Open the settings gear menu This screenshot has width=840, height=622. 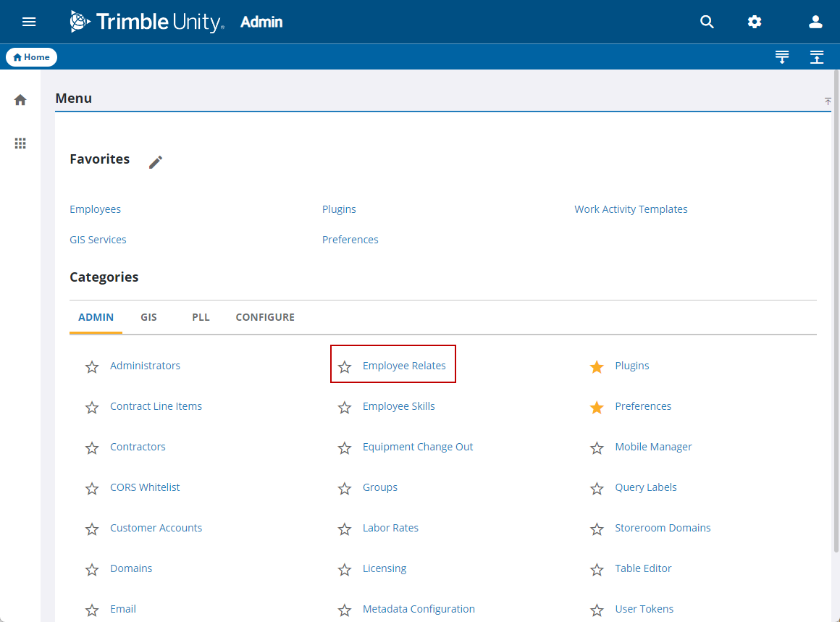[755, 22]
